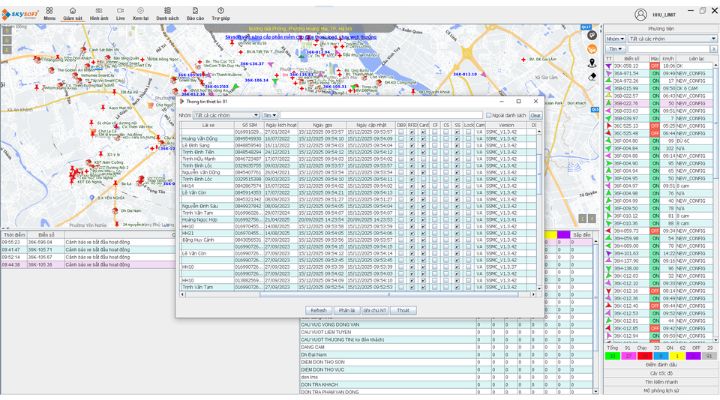Open the Tìm dropdown in the dialog

[x=271, y=115]
